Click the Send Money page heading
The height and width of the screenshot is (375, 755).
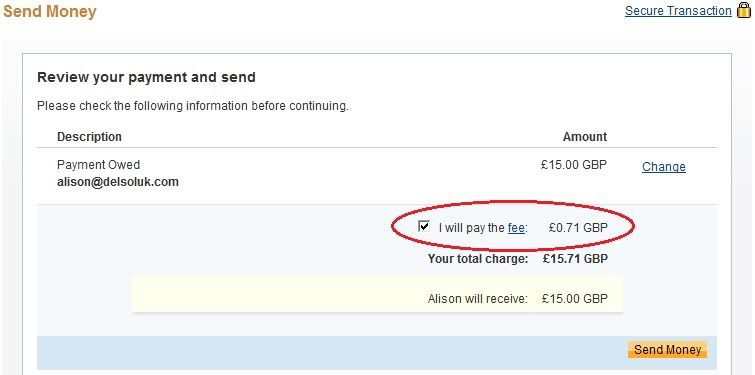50,12
